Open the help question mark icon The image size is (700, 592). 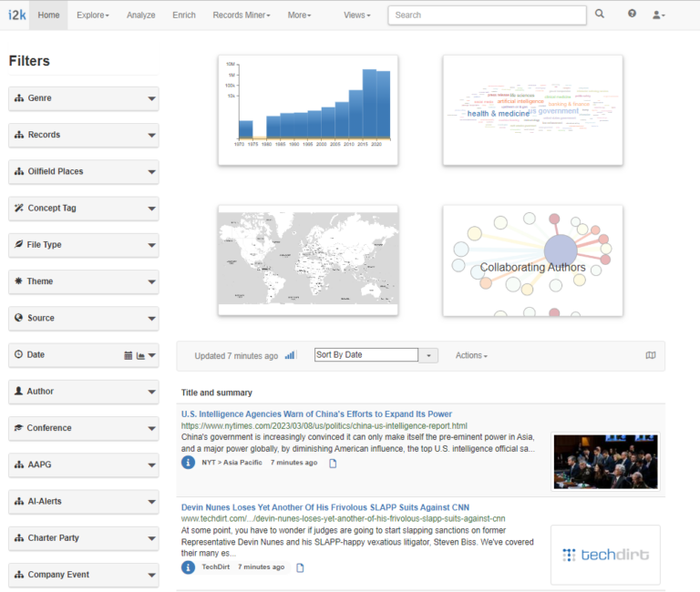click(x=632, y=15)
